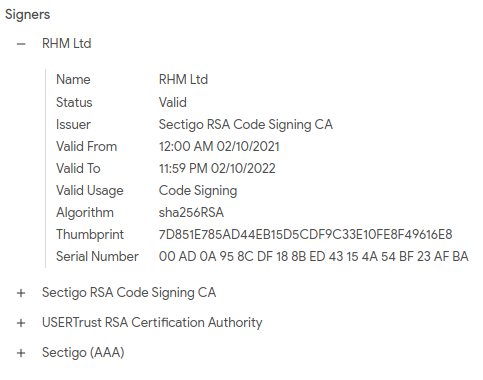The width and height of the screenshot is (483, 380).
Task: Click the Thumbprint hash value
Action: pos(305,234)
